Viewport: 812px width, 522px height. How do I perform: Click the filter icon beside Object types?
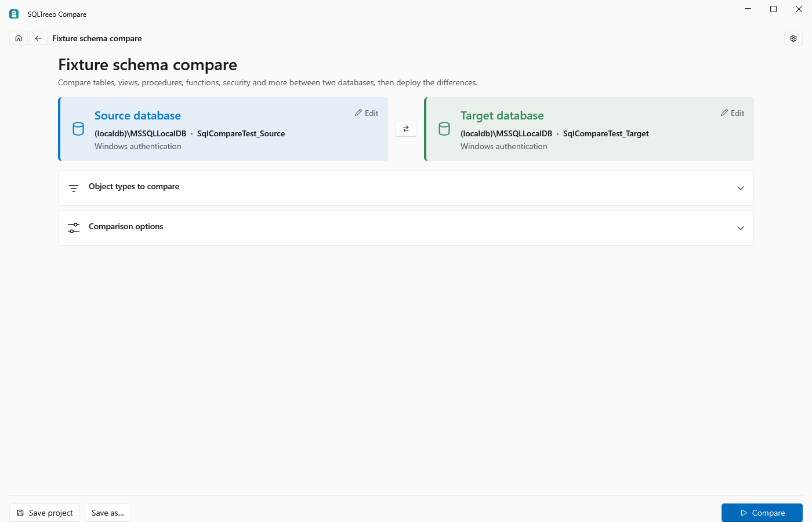(x=74, y=188)
